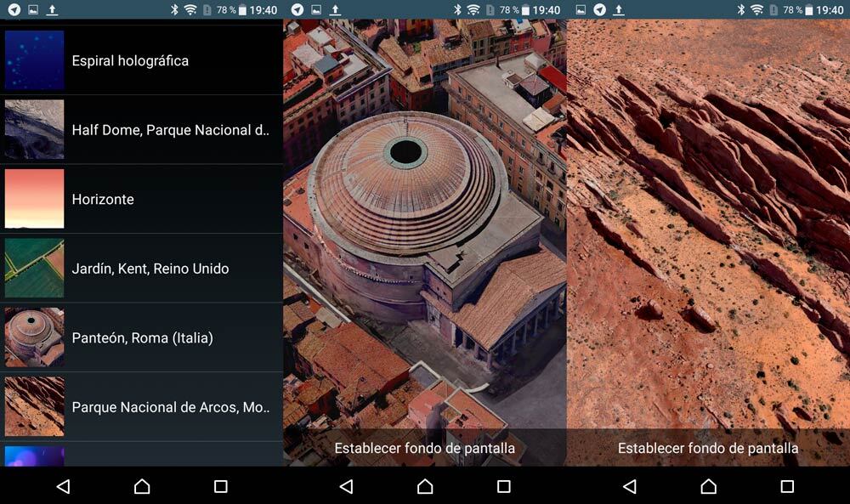
Task: Tap Wi-Fi icon in right status bar
Action: point(756,9)
